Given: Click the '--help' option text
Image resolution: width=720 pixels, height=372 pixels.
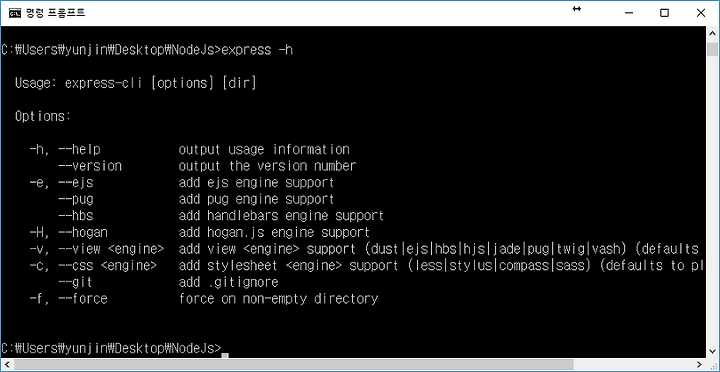Looking at the screenshot, I should tap(79, 150).
